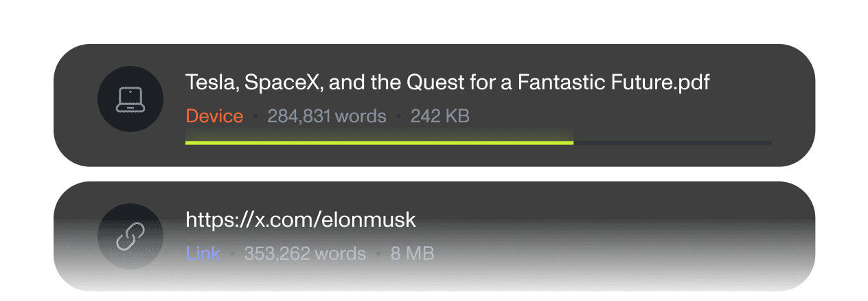Click the blue Link source label
Image resolution: width=868 pixels, height=301 pixels.
click(x=203, y=254)
